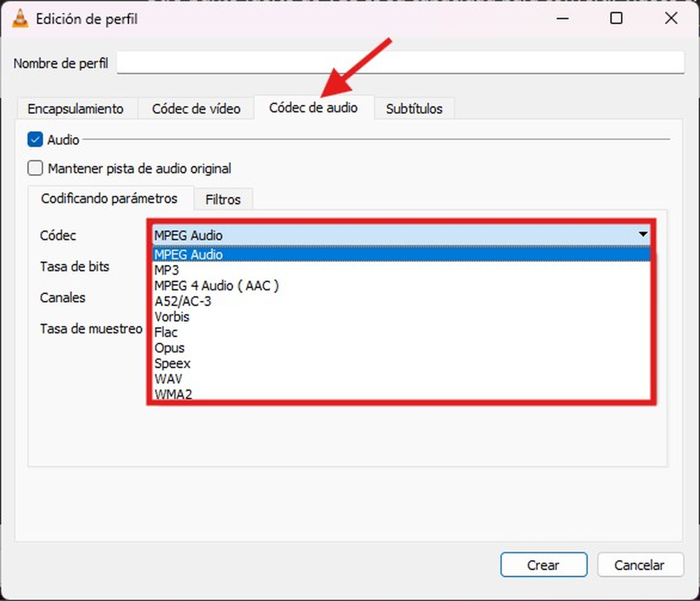Image resolution: width=700 pixels, height=601 pixels.
Task: Choose the Opus codec entry
Action: (x=401, y=348)
